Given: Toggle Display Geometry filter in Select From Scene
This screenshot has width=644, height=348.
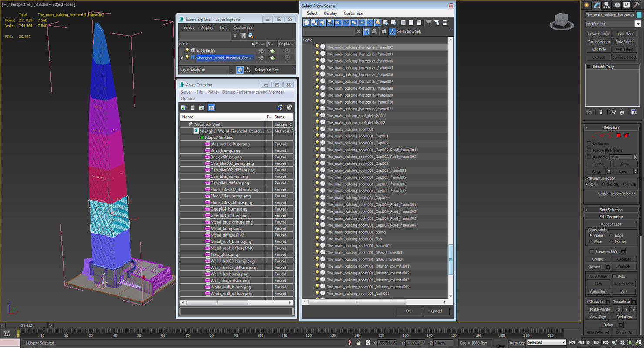Looking at the screenshot, I should click(307, 23).
